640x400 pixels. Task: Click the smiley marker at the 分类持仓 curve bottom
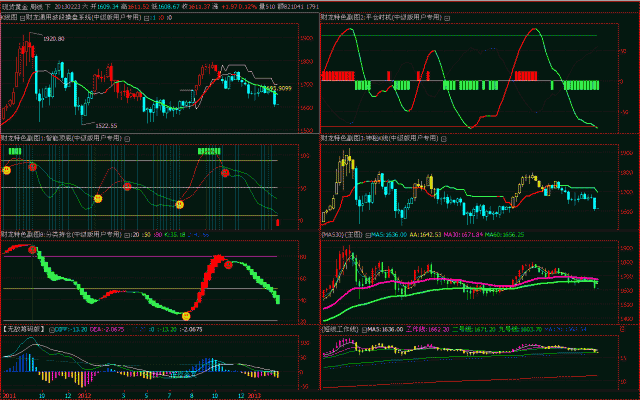coord(185,316)
